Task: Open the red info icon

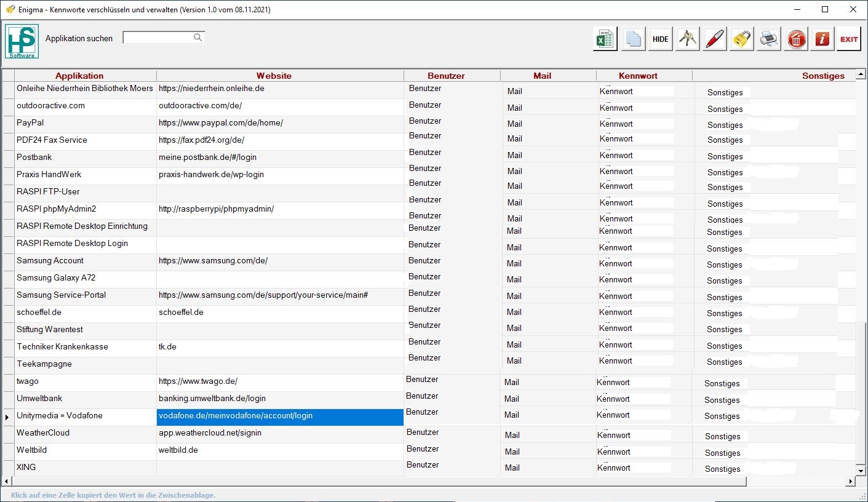Action: (x=822, y=39)
